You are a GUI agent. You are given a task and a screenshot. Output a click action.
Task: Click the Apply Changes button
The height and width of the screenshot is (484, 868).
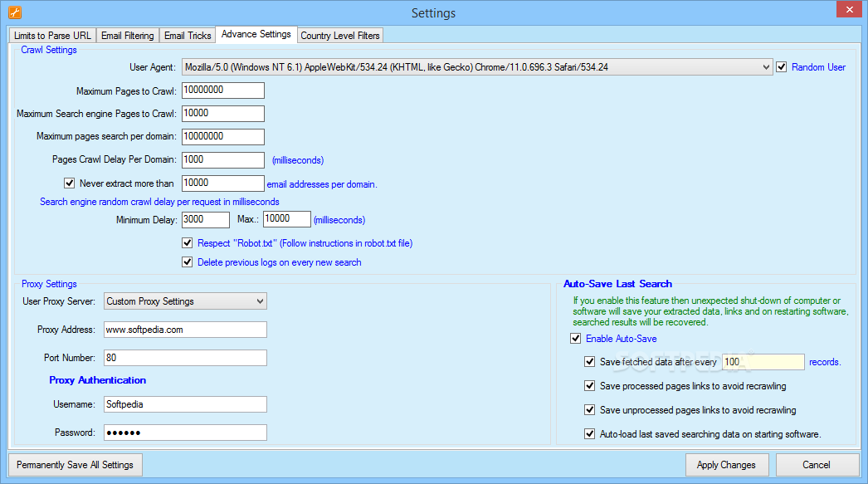point(728,465)
